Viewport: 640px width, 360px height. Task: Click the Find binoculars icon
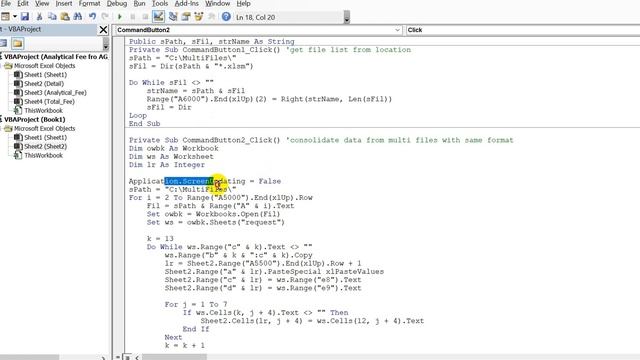[x=78, y=17]
